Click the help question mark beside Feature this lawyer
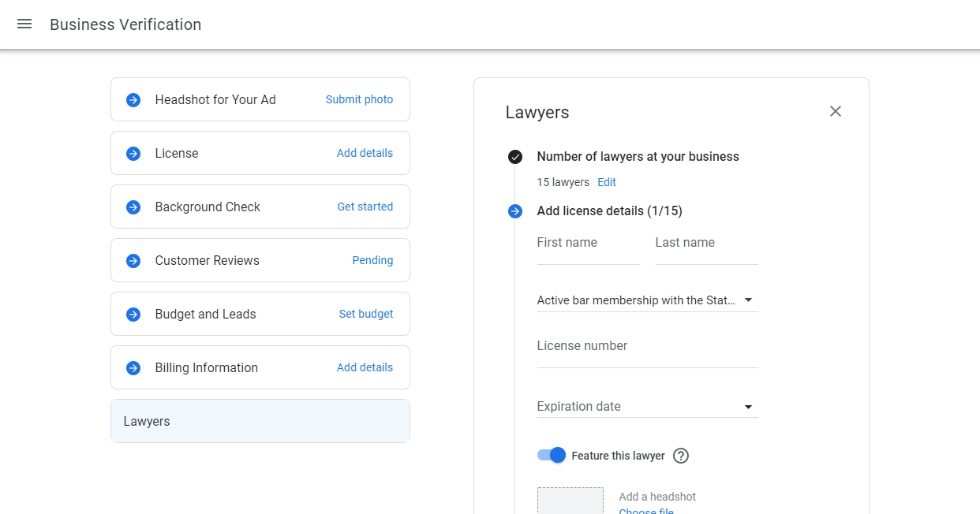Image resolution: width=980 pixels, height=514 pixels. point(680,456)
